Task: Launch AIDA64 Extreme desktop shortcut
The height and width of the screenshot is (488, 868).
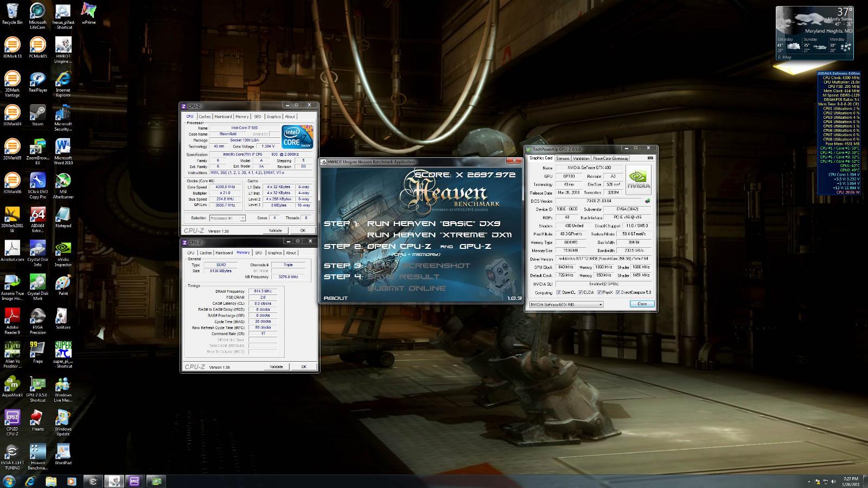Action: tap(37, 220)
